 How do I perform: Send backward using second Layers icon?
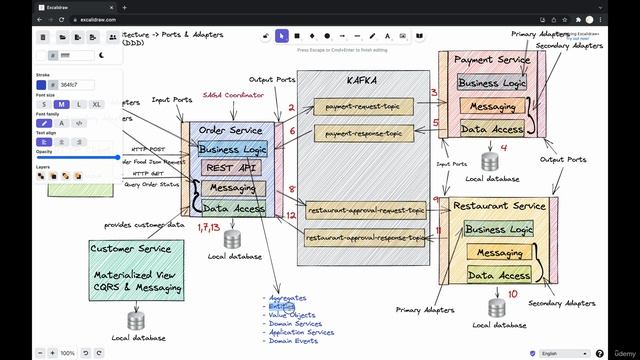click(x=53, y=176)
